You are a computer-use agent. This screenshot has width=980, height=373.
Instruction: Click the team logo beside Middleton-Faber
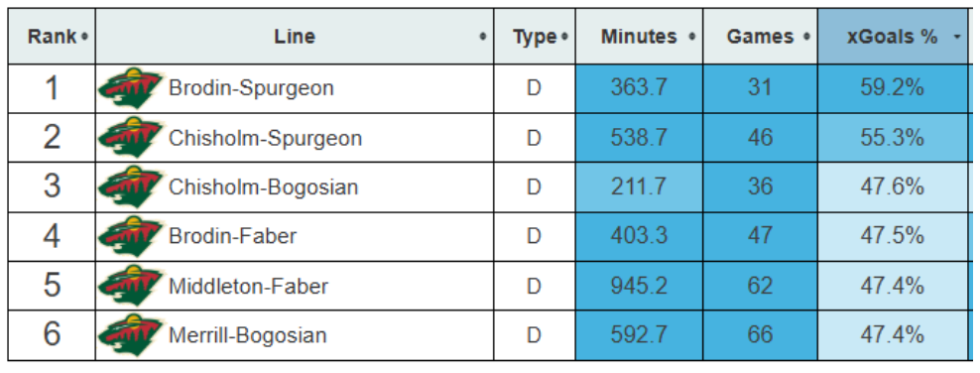pyautogui.click(x=131, y=286)
